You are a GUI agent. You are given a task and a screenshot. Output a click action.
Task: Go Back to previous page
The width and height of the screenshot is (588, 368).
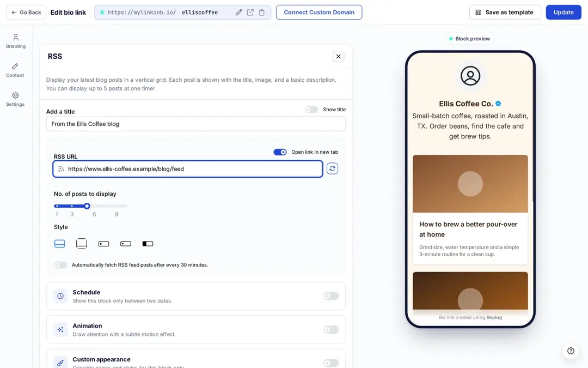tap(26, 13)
